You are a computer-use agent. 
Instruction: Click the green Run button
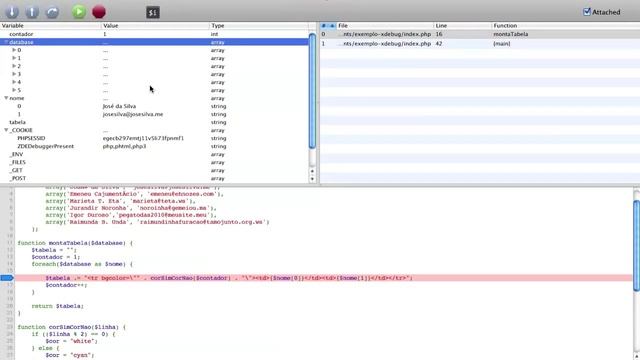click(79, 12)
